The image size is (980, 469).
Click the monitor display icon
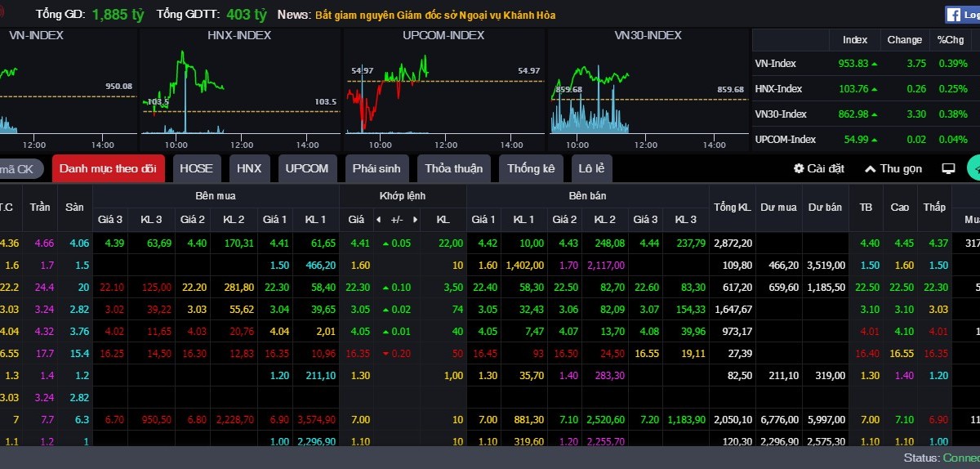(948, 168)
